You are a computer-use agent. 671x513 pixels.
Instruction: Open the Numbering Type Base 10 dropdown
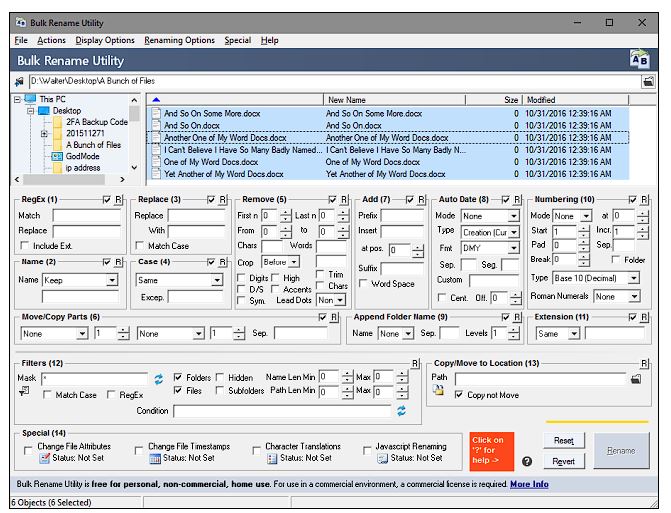coord(633,278)
